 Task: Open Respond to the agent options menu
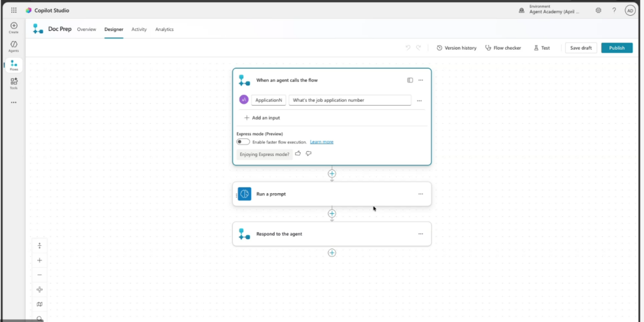click(421, 234)
